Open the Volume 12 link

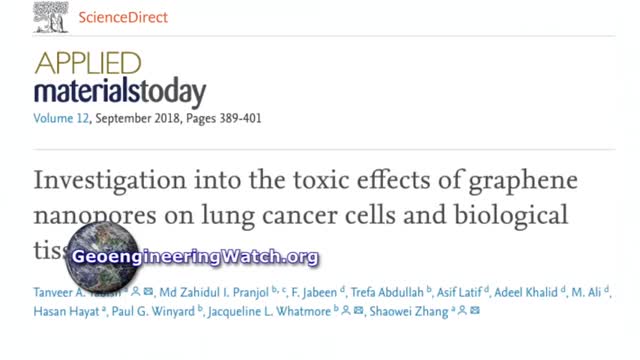[x=61, y=118]
